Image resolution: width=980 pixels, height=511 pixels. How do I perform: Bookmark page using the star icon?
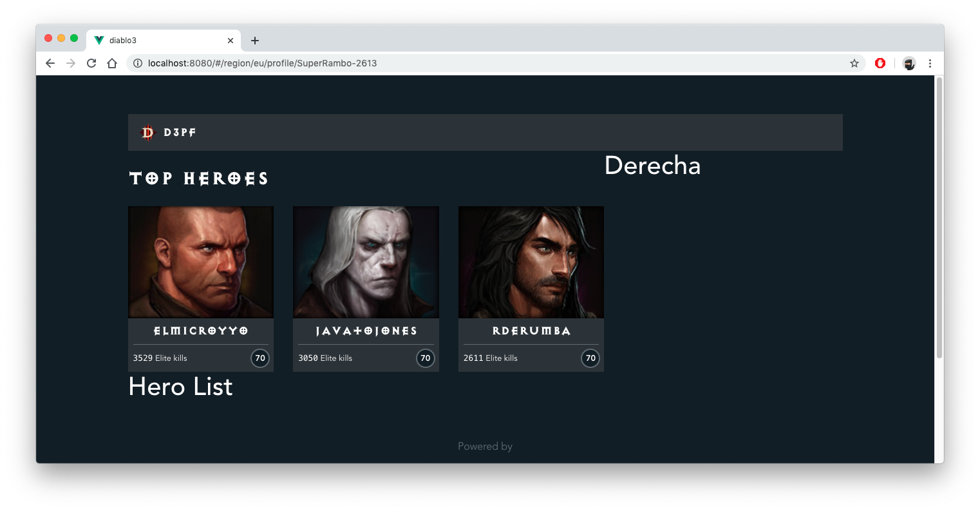tap(854, 63)
